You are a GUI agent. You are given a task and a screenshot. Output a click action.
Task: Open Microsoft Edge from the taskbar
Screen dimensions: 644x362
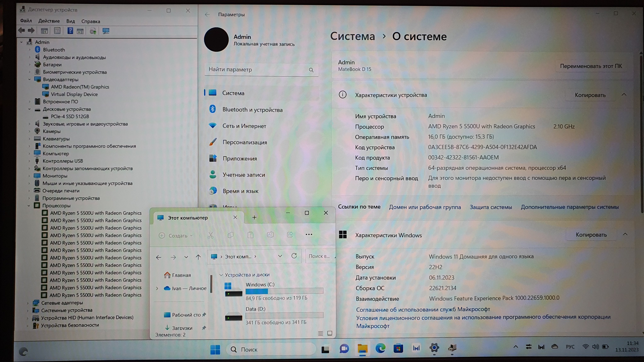coord(380,348)
